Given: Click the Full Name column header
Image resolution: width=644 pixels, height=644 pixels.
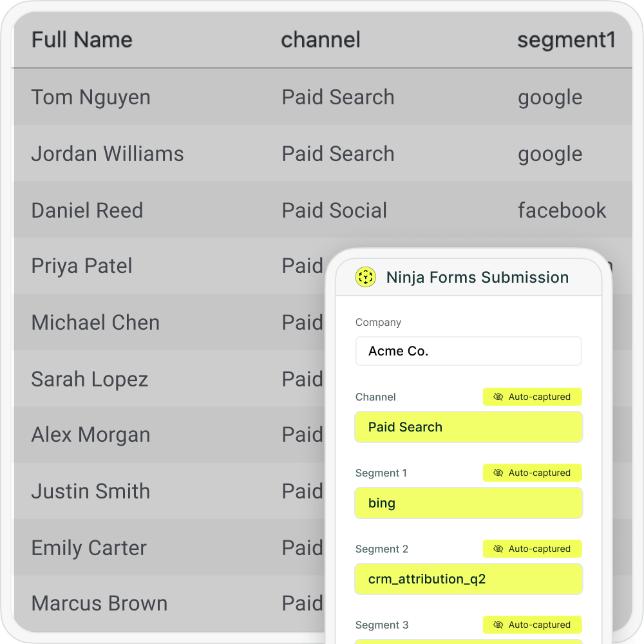Looking at the screenshot, I should point(82,40).
